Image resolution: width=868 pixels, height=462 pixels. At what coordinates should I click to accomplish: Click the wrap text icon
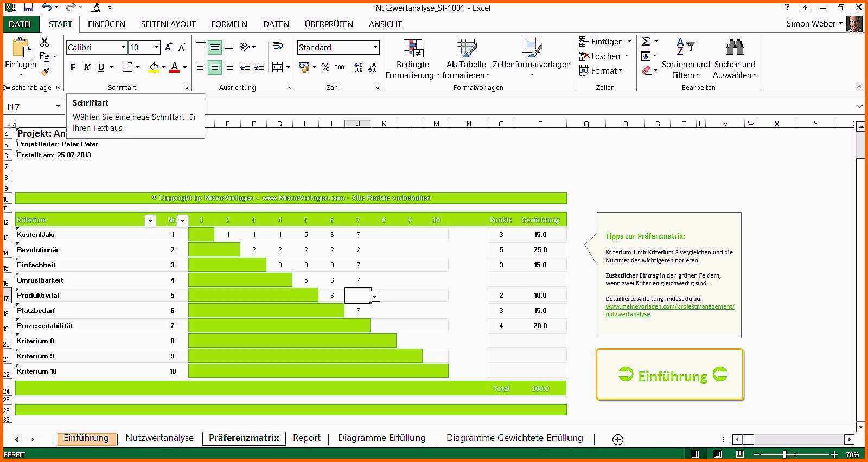pos(278,47)
